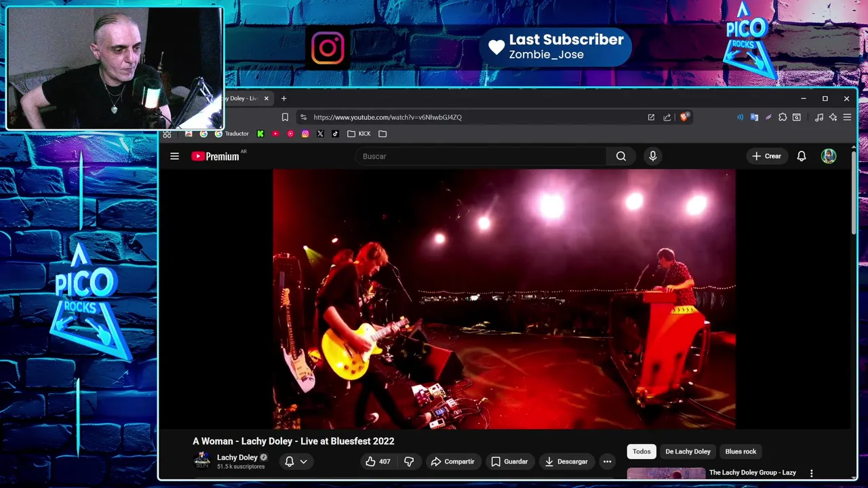Open YouTube notifications bell in header
This screenshot has width=868, height=488.
pyautogui.click(x=801, y=156)
